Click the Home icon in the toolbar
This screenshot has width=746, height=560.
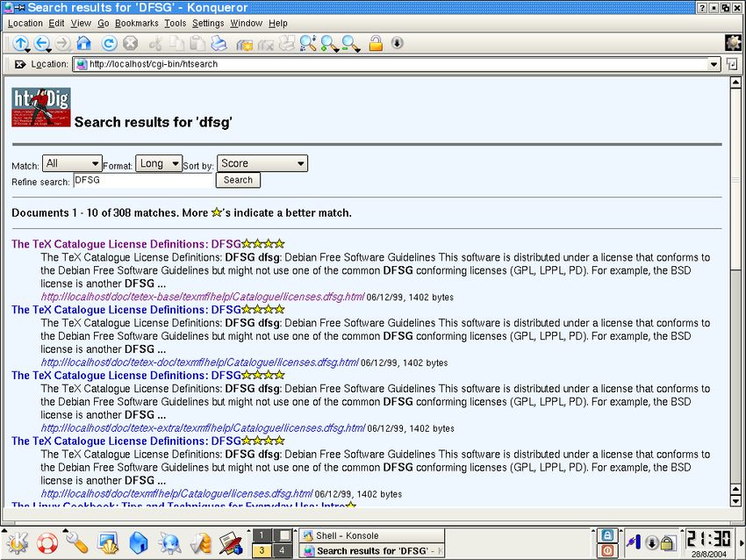click(83, 43)
